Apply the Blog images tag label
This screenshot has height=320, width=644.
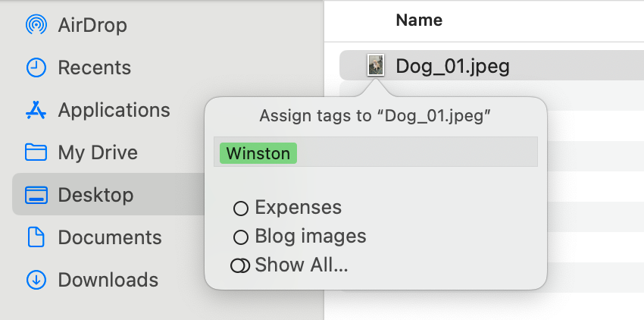click(311, 236)
